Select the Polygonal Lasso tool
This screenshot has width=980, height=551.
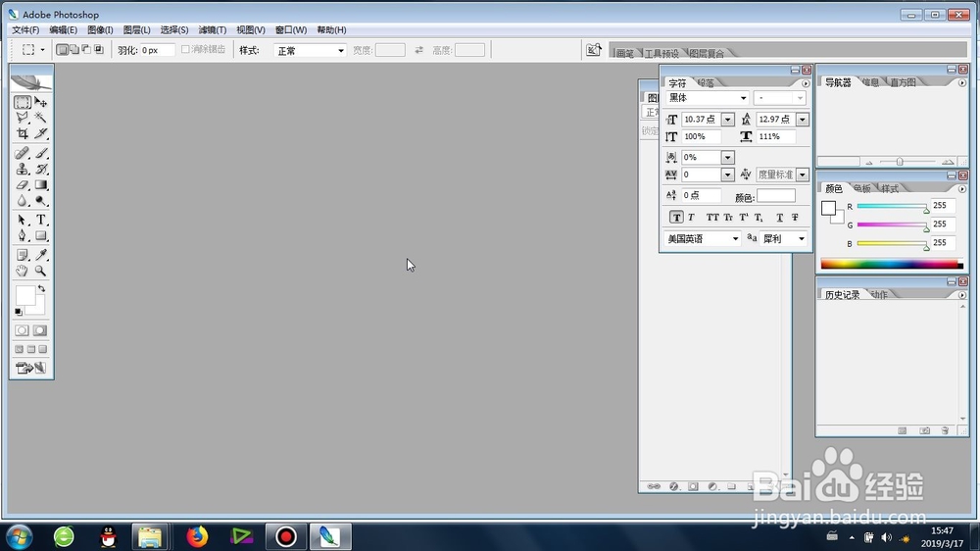click(x=22, y=118)
